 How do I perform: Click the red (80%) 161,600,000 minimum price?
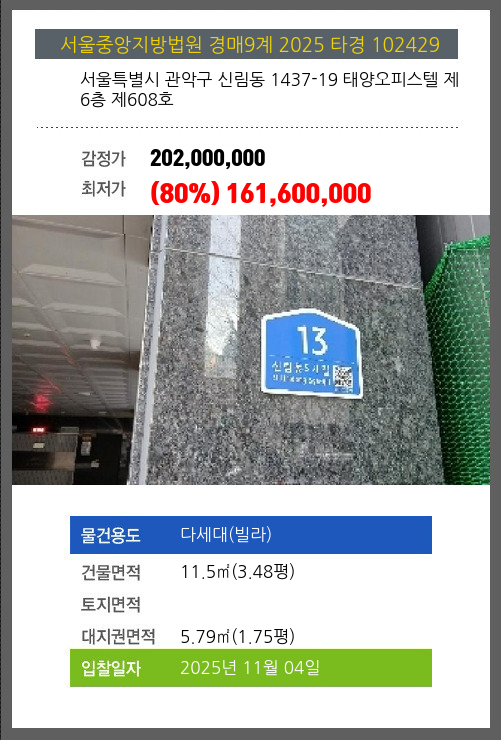point(261,193)
